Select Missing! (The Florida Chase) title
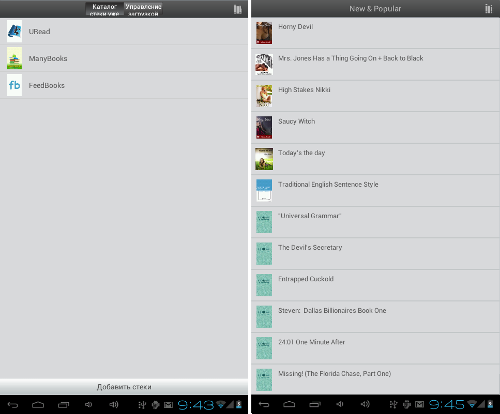Viewport: 500px width, 414px height. [335, 373]
